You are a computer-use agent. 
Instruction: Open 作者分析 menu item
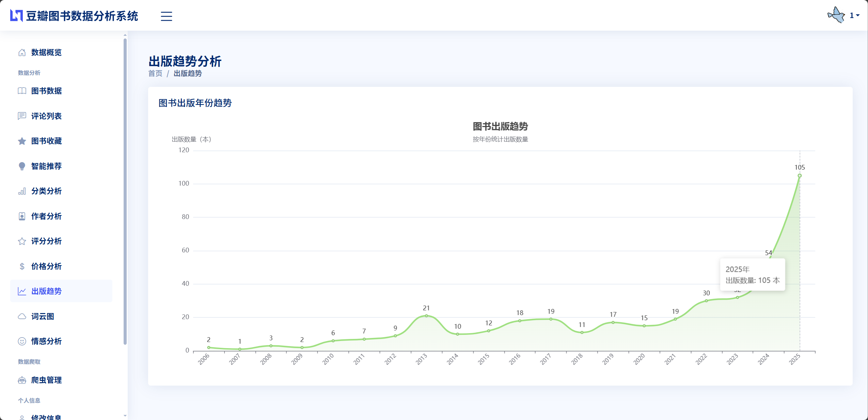(x=46, y=216)
